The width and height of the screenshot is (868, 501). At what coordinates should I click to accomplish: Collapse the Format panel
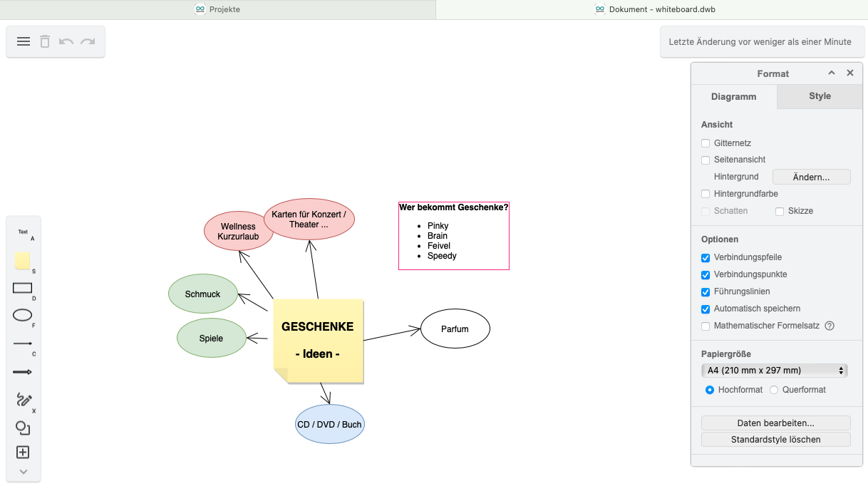(831, 73)
